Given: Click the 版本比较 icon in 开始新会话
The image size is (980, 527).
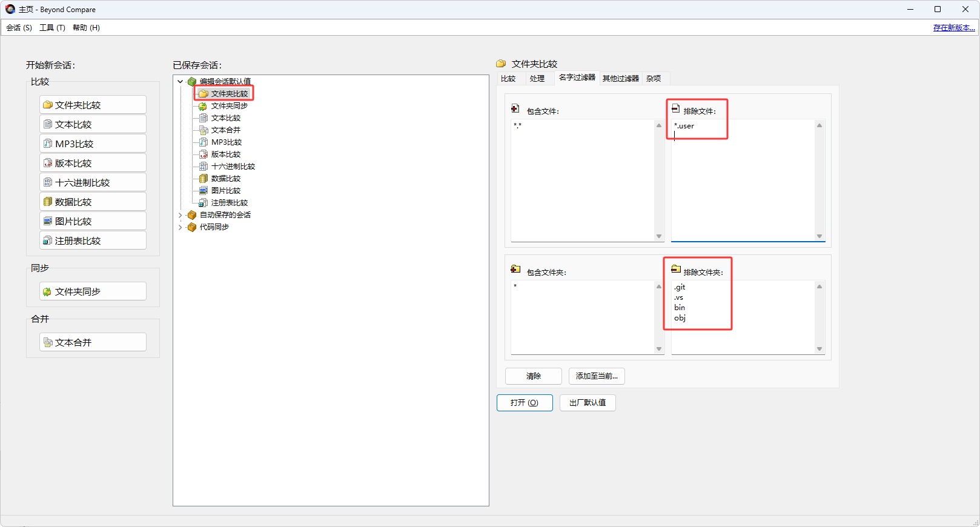Looking at the screenshot, I should pyautogui.click(x=48, y=163).
